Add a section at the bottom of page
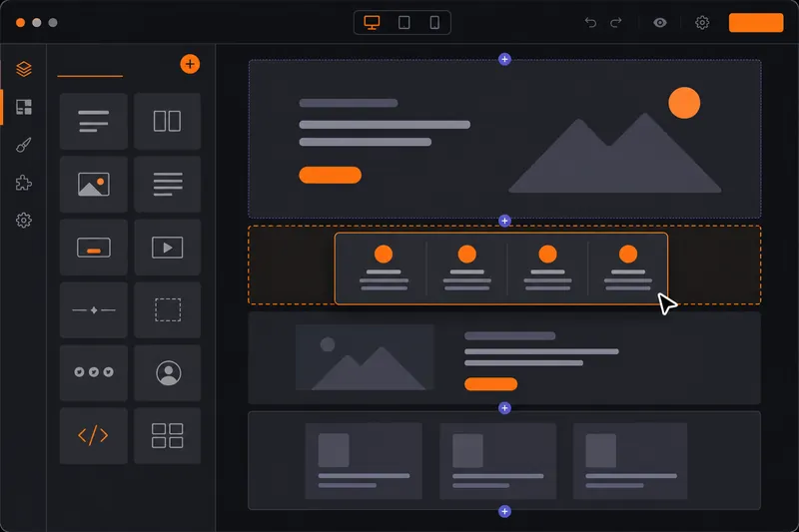 (504, 511)
